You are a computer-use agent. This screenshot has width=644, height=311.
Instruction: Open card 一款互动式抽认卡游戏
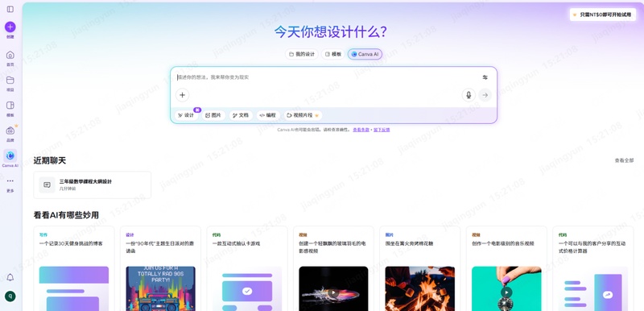pos(247,268)
